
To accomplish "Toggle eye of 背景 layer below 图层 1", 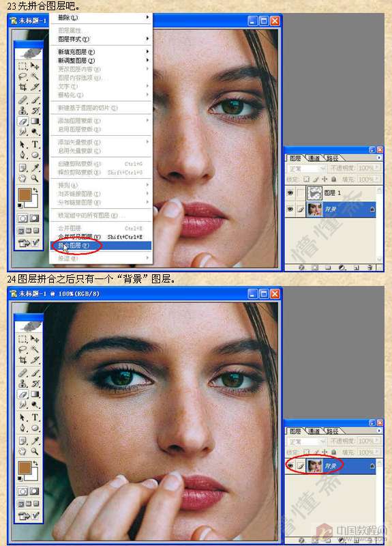I will [x=290, y=209].
